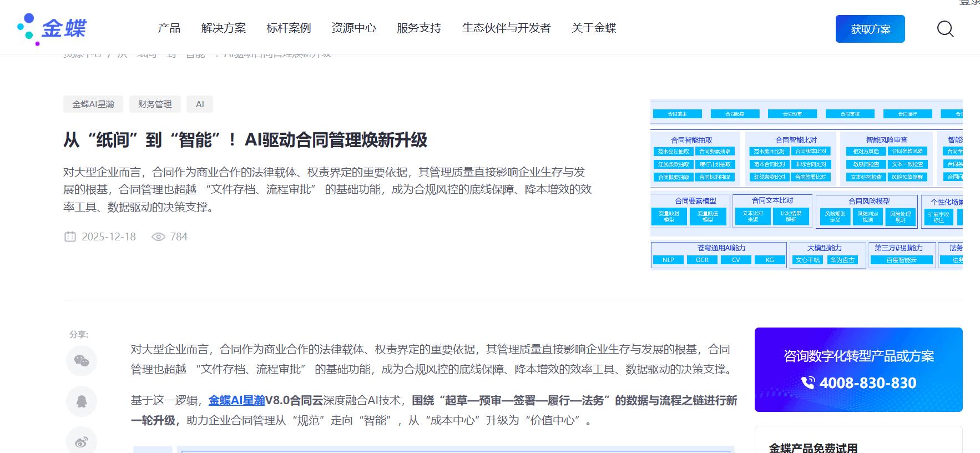Expand the 服务支持 menu

click(419, 28)
